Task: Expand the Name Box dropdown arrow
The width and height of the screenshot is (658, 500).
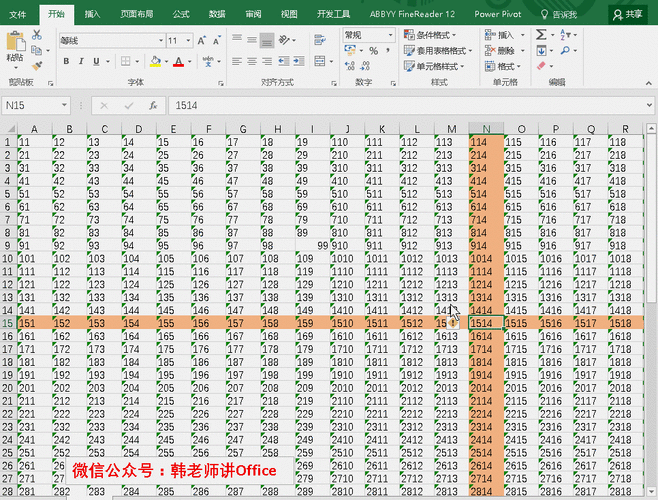Action: click(64, 105)
